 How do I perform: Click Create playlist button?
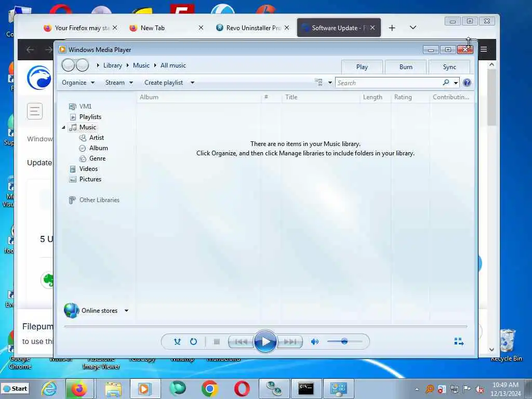pyautogui.click(x=164, y=83)
